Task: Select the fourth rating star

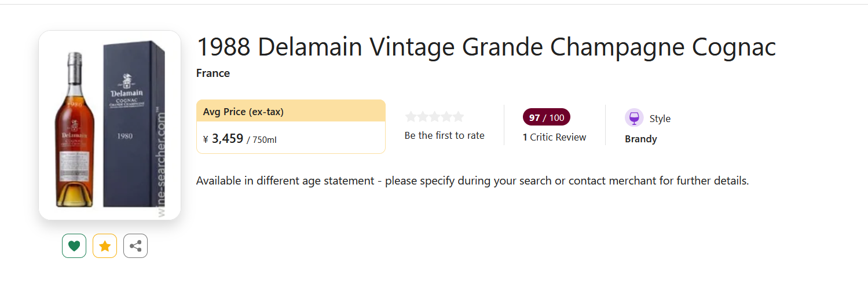Action: click(446, 117)
